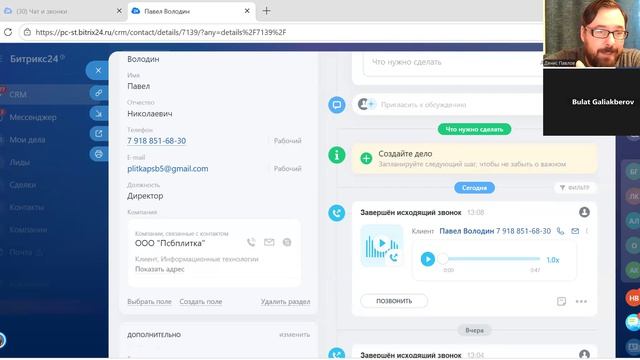The width and height of the screenshot is (640, 360).
Task: Click Показать адрес link
Action: 160,269
